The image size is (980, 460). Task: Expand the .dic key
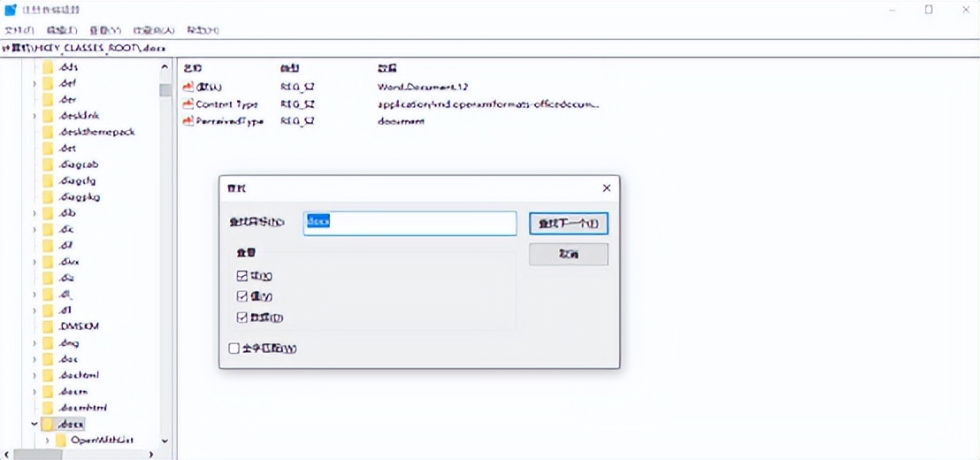pos(35,229)
